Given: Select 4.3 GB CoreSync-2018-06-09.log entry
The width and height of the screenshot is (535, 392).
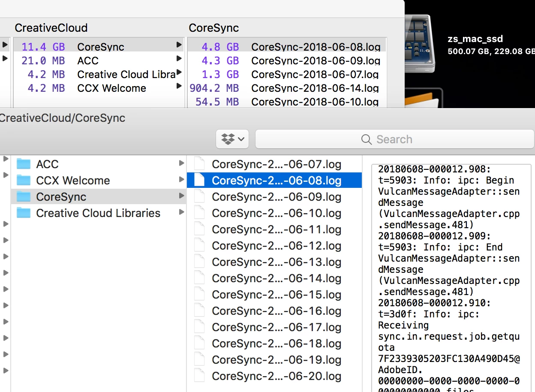Looking at the screenshot, I should (286, 60).
